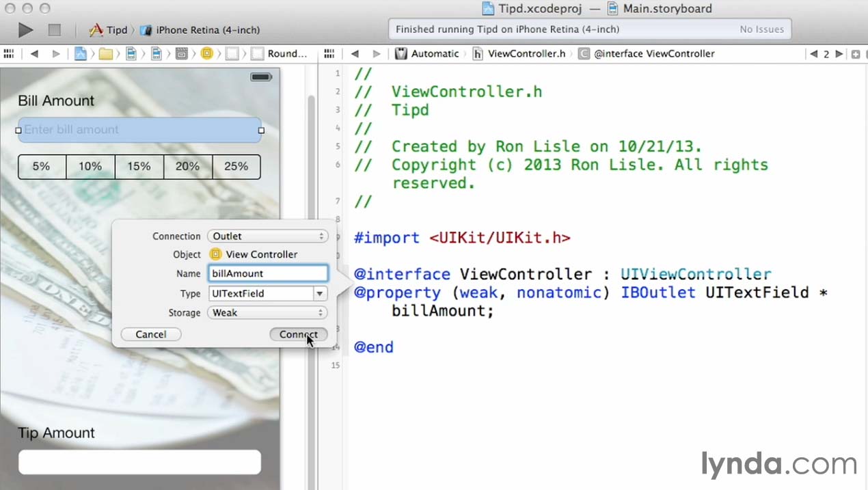This screenshot has width=868, height=490.
Task: Select the folder icon in storyboard jump bar
Action: pos(105,54)
